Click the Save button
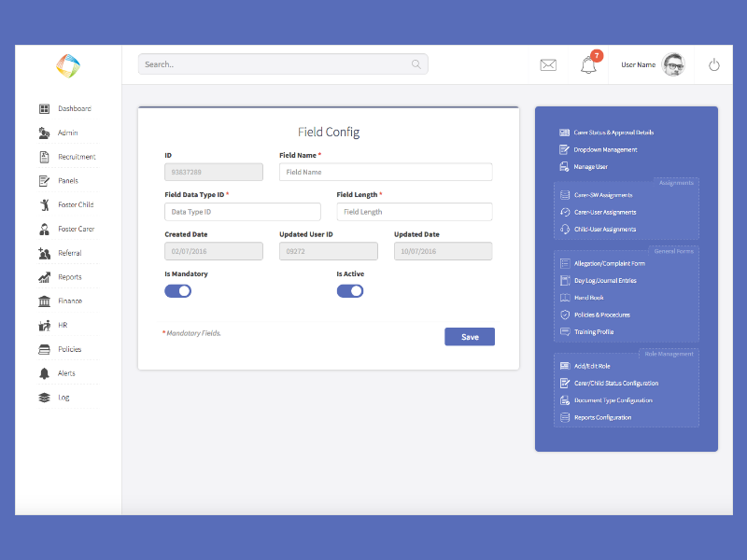 pos(470,336)
